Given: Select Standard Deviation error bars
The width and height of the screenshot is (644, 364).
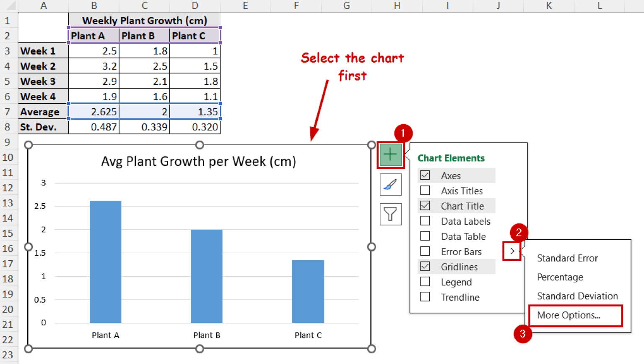Looking at the screenshot, I should tap(577, 296).
